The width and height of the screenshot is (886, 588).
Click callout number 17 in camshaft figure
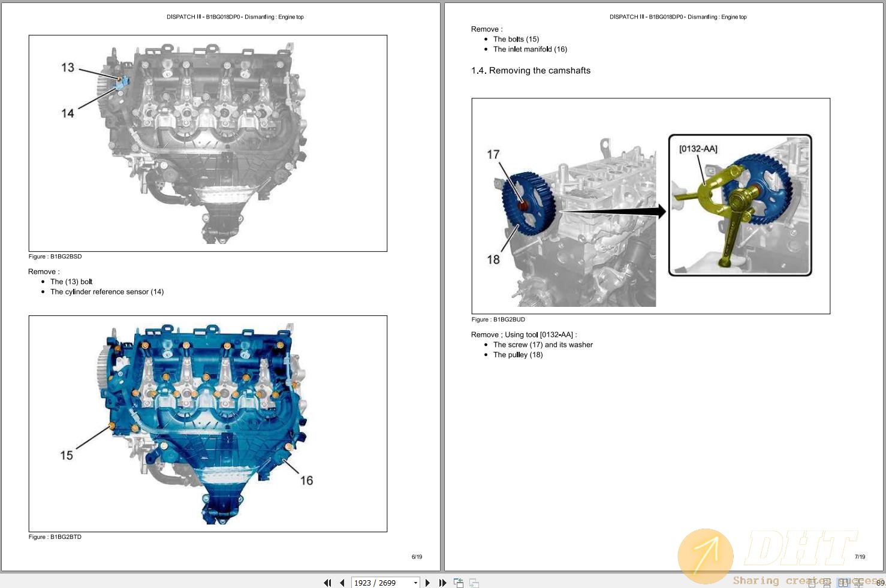[493, 155]
